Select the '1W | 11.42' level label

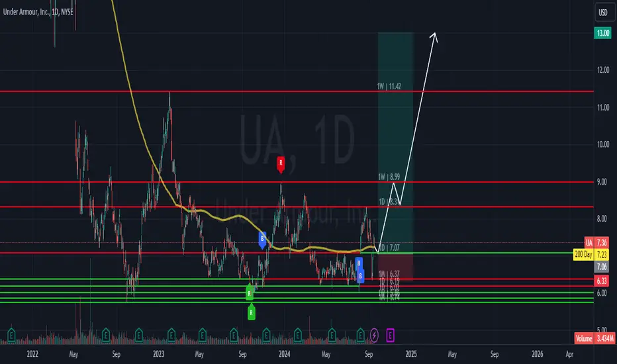point(389,86)
